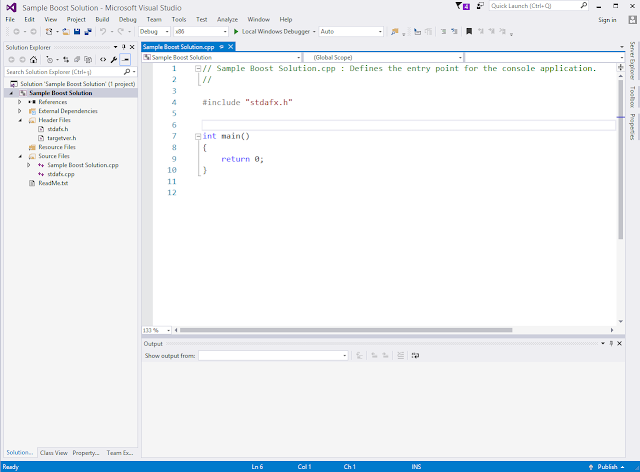This screenshot has width=640, height=472.
Task: Pin the Output panel with the pin icon
Action: (611, 343)
